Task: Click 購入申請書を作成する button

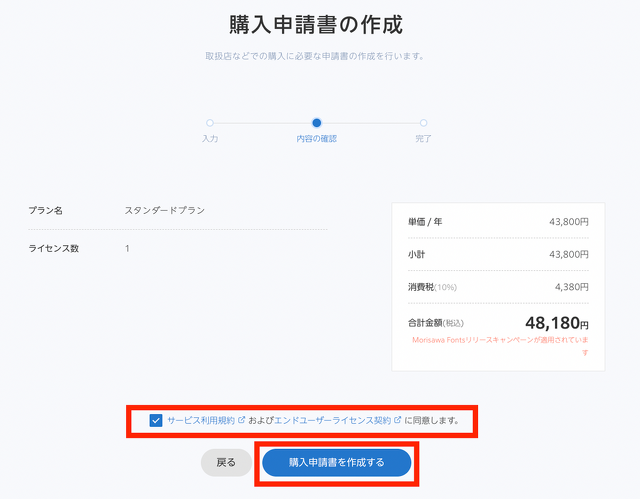Action: tap(336, 462)
